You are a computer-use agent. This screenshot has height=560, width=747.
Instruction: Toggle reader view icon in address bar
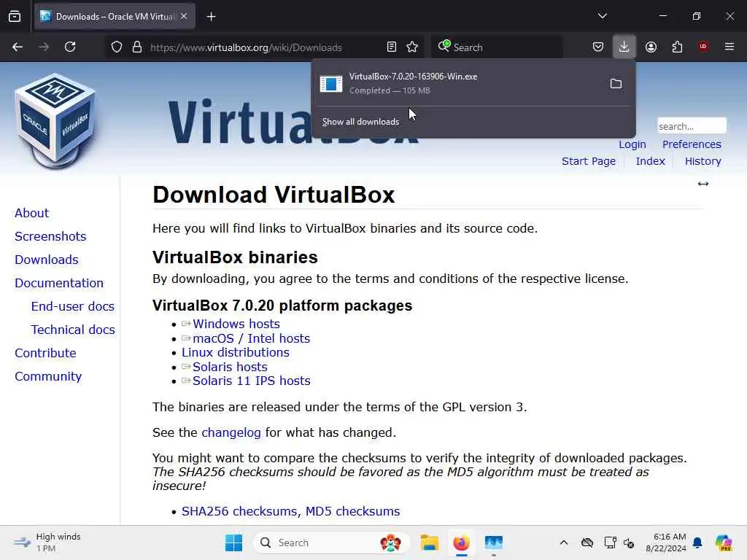[x=391, y=47]
